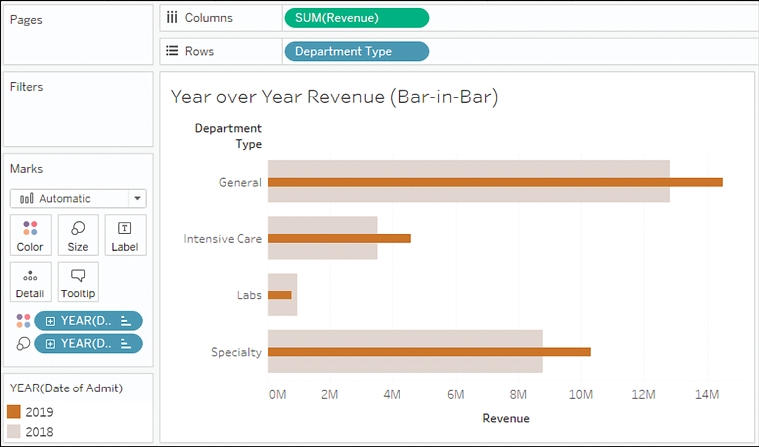
Task: Select the Intensive Care row label
Action: [222, 239]
